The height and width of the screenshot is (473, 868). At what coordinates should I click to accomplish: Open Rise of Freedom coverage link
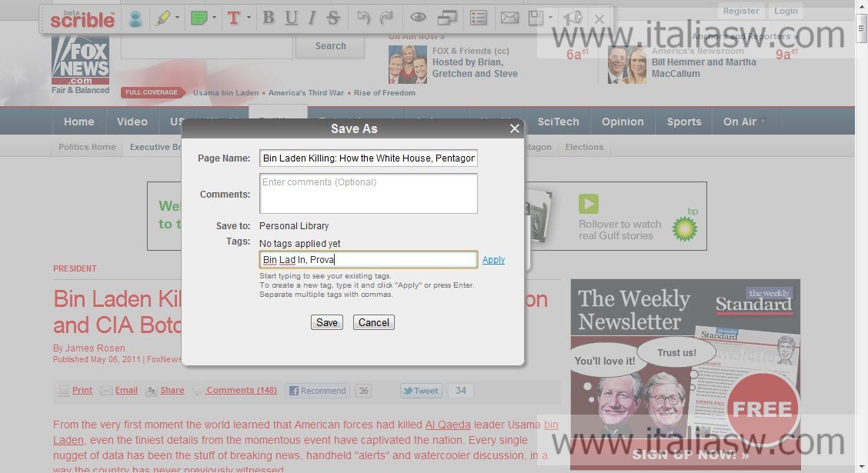coord(385,92)
